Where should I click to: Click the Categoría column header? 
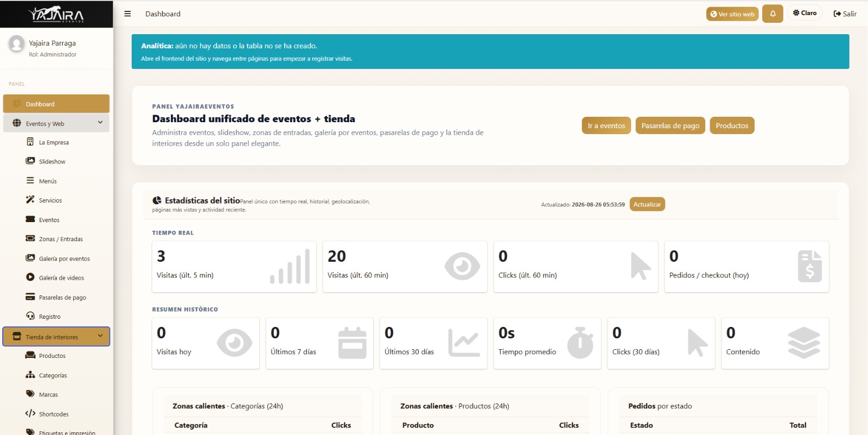pyautogui.click(x=191, y=425)
